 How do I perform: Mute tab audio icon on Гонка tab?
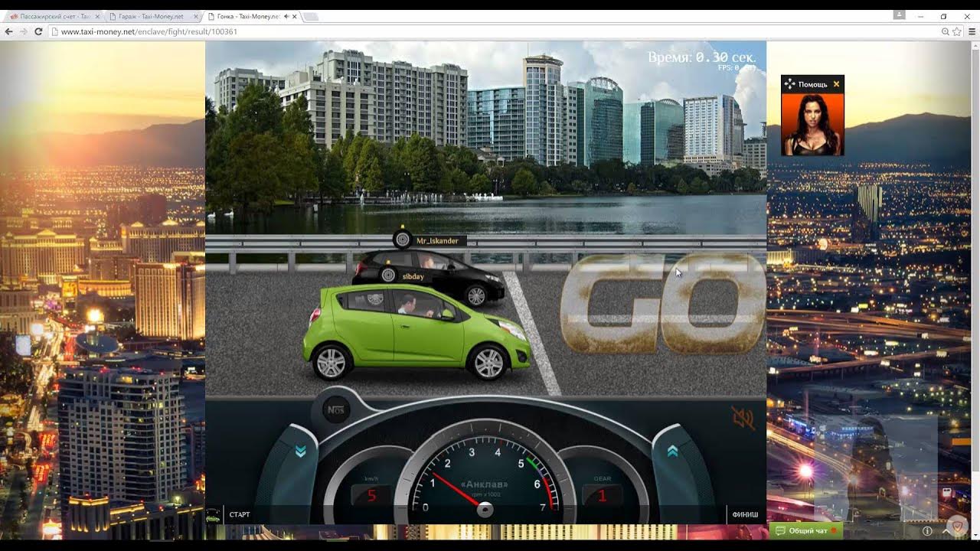click(286, 16)
